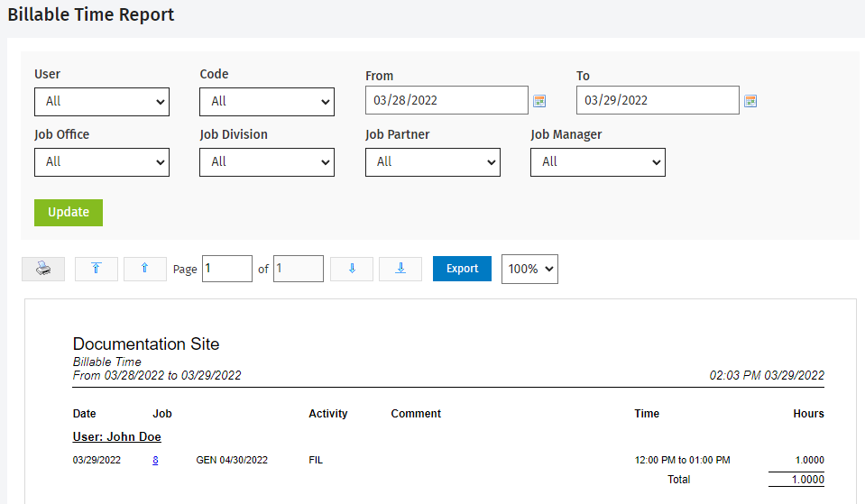This screenshot has height=504, width=865.
Task: Open calendar picker for From date
Action: click(539, 101)
